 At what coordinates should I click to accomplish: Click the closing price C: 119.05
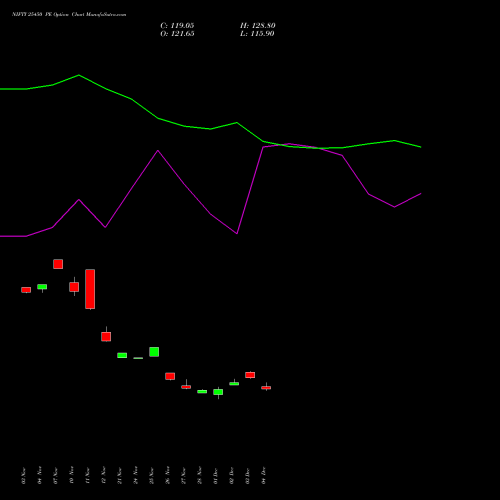[177, 26]
